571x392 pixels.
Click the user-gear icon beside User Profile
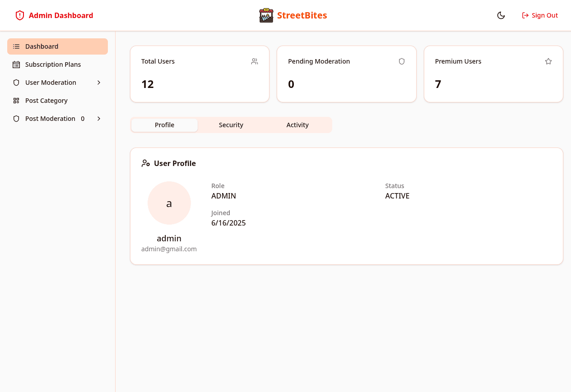click(146, 163)
